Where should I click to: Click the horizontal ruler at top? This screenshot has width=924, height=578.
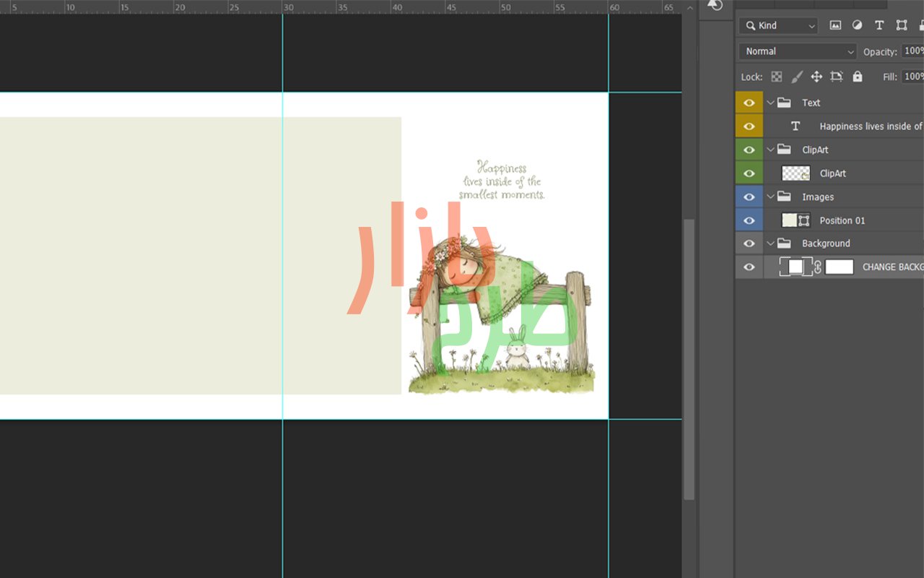pyautogui.click(x=341, y=7)
